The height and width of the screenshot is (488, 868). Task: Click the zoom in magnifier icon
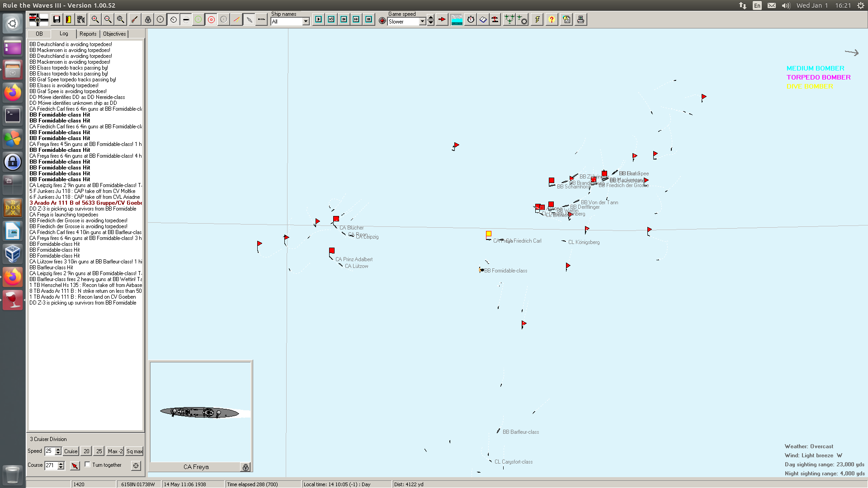coord(95,19)
